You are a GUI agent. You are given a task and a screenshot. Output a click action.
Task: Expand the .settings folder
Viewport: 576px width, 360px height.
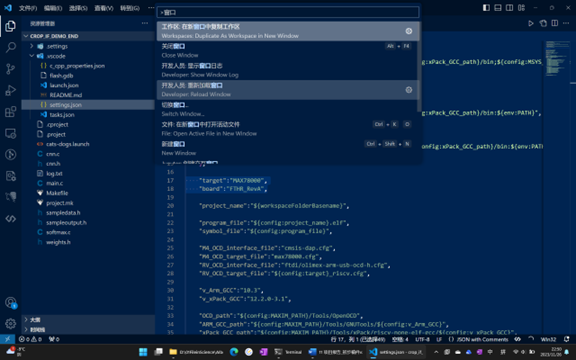[88, 46]
